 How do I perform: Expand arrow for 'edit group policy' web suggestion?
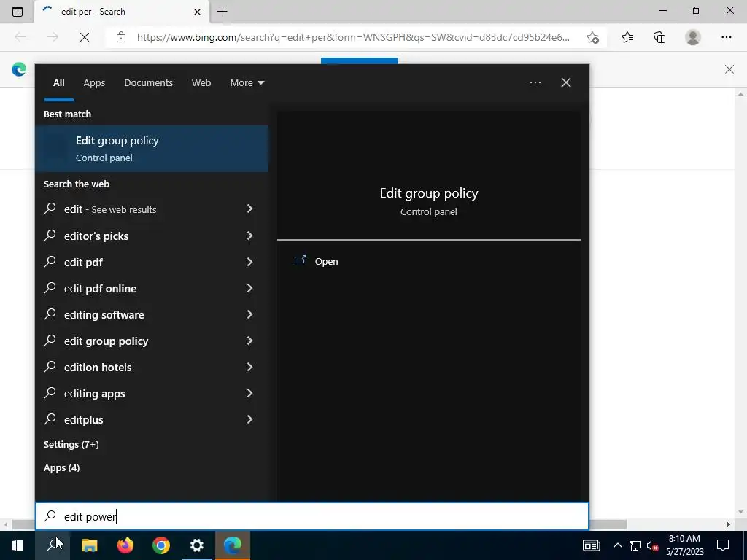coord(249,340)
